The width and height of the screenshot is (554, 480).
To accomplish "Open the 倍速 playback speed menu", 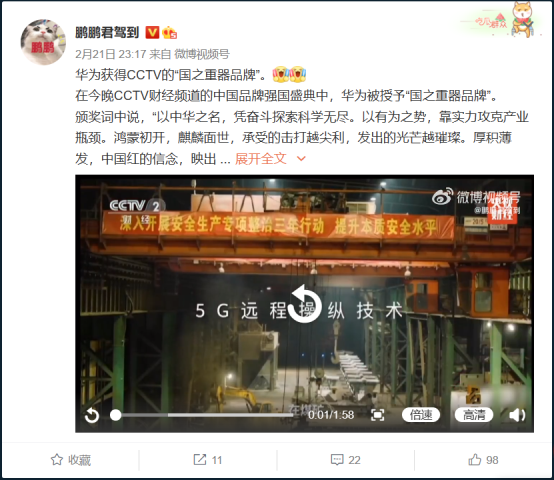I will [421, 415].
